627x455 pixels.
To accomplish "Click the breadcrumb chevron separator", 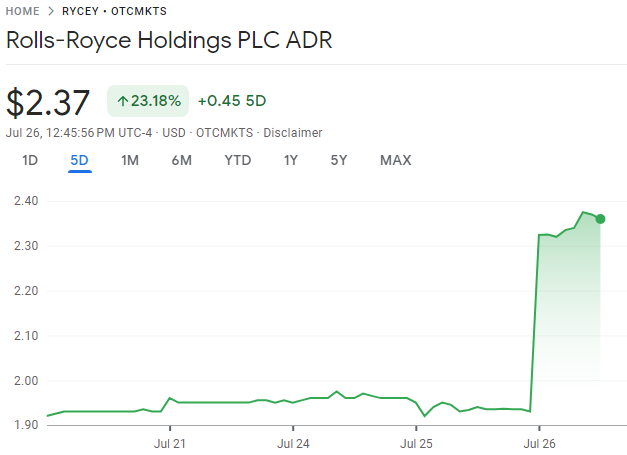I will click(51, 11).
